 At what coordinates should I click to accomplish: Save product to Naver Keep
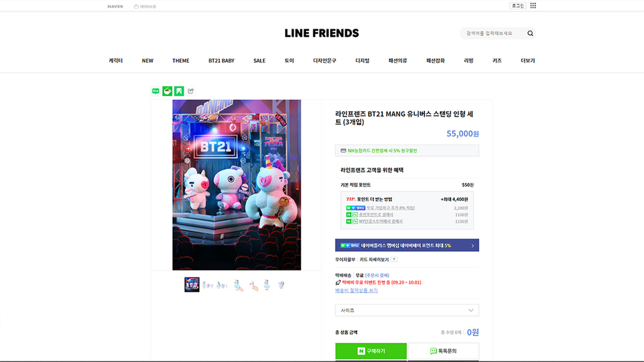[x=179, y=91]
